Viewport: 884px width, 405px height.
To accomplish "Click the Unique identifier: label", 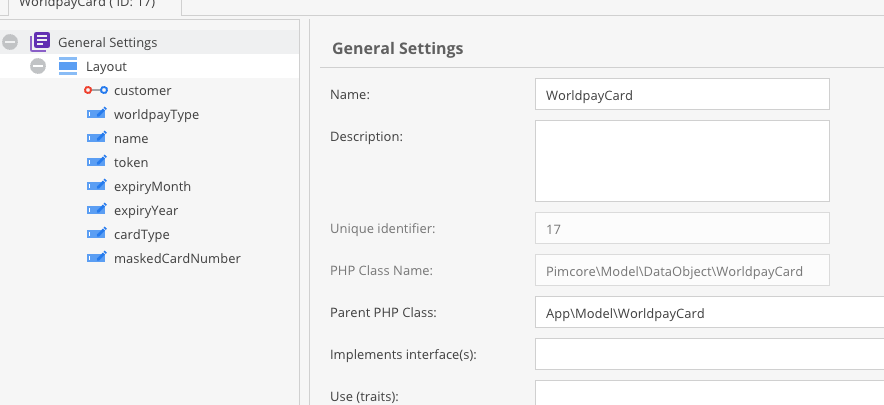I will coord(383,228).
